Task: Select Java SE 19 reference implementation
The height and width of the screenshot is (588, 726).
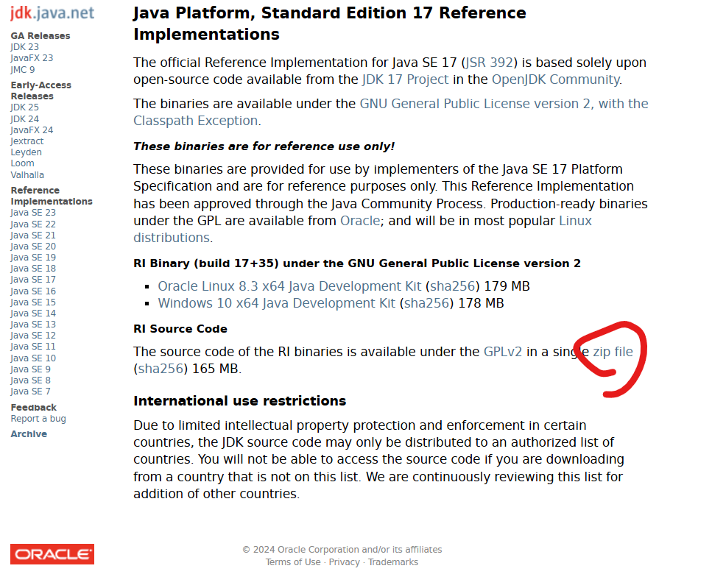Action: click(x=33, y=258)
